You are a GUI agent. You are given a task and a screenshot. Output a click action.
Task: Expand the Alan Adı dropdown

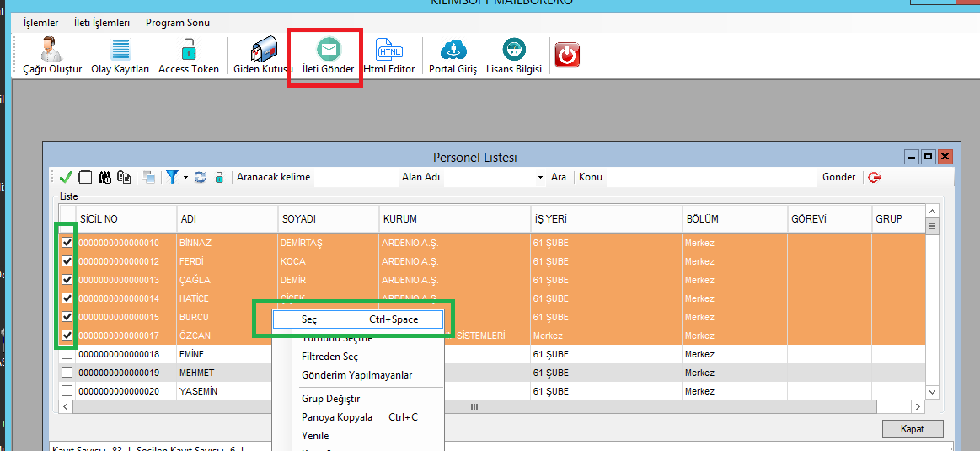(540, 178)
